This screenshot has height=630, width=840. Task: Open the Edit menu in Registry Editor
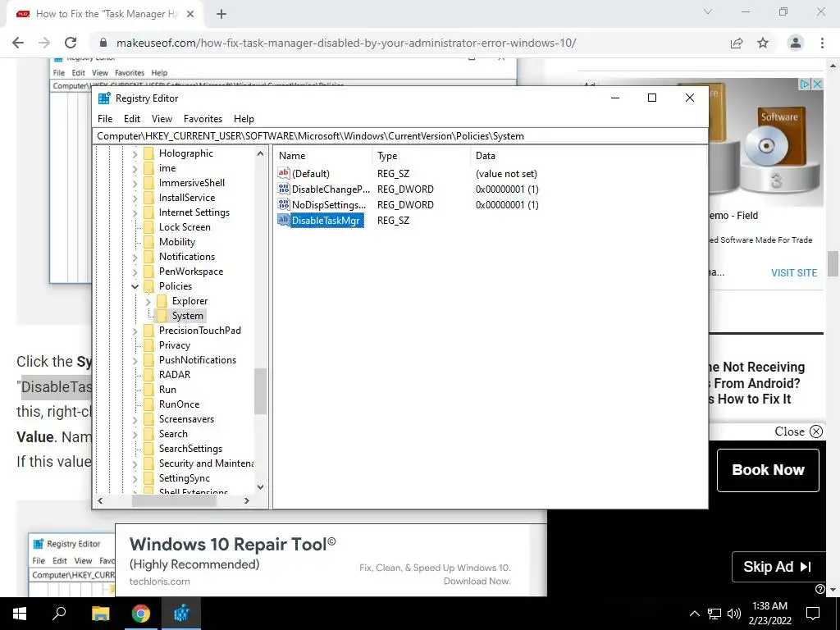point(132,119)
